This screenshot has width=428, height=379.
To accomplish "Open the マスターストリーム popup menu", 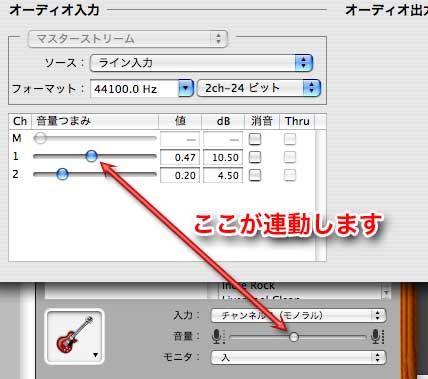I will coord(128,39).
